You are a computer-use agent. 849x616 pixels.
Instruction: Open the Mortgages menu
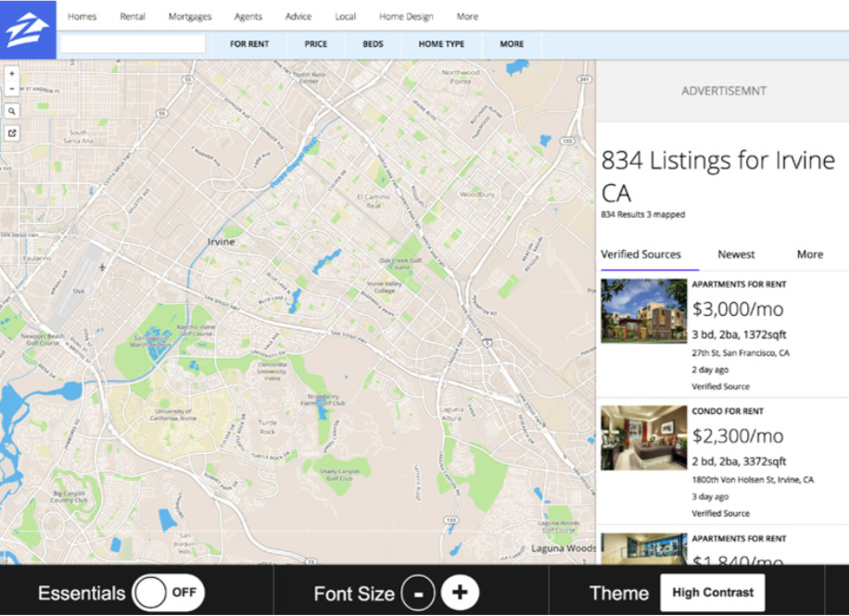coord(190,17)
